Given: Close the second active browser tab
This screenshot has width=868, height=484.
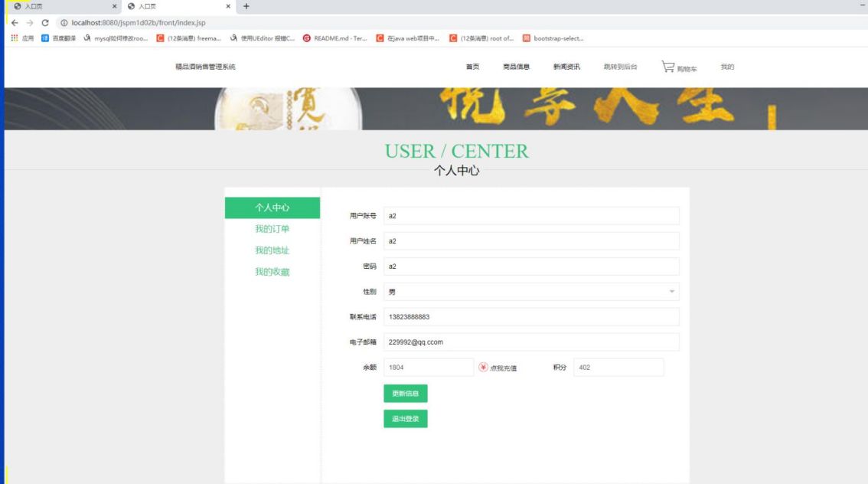Looking at the screenshot, I should click(228, 6).
